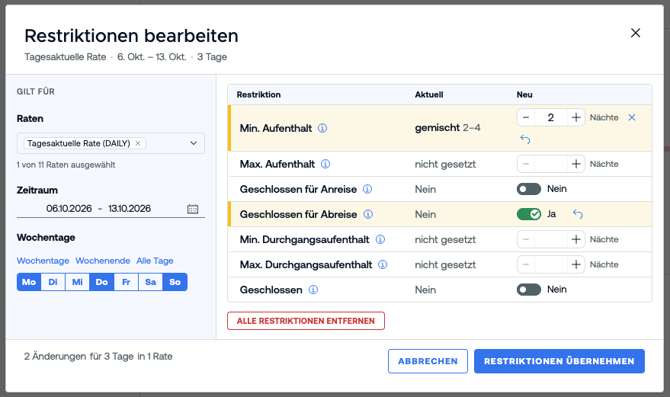Increase Min. Aufenthalt nights
Viewport: 670px width, 397px height.
pos(576,117)
